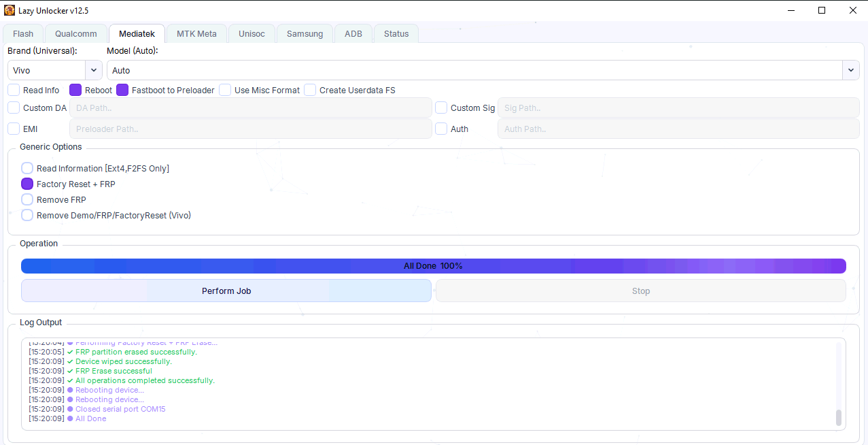Click the All Done 100% progress bar
Viewport: 868px width, 445px height.
(434, 266)
